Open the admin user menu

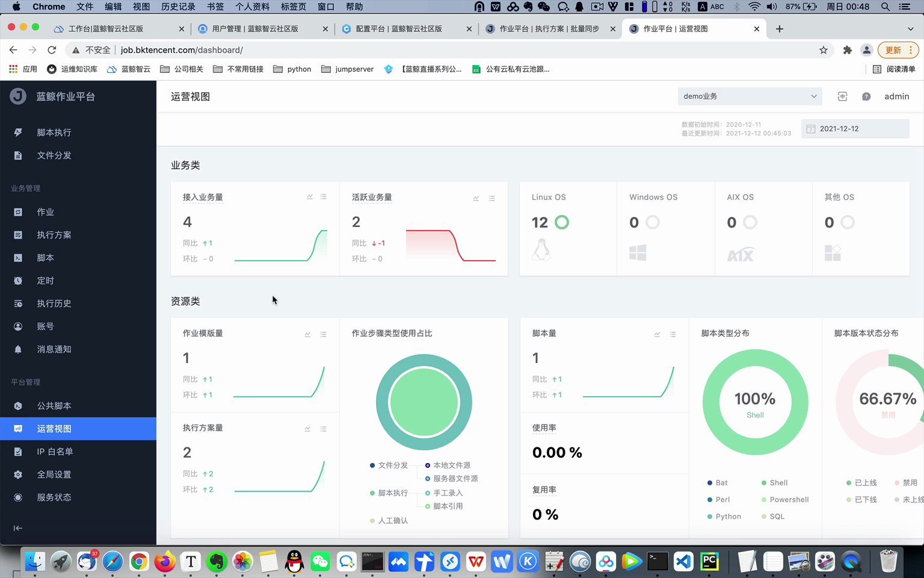[896, 96]
